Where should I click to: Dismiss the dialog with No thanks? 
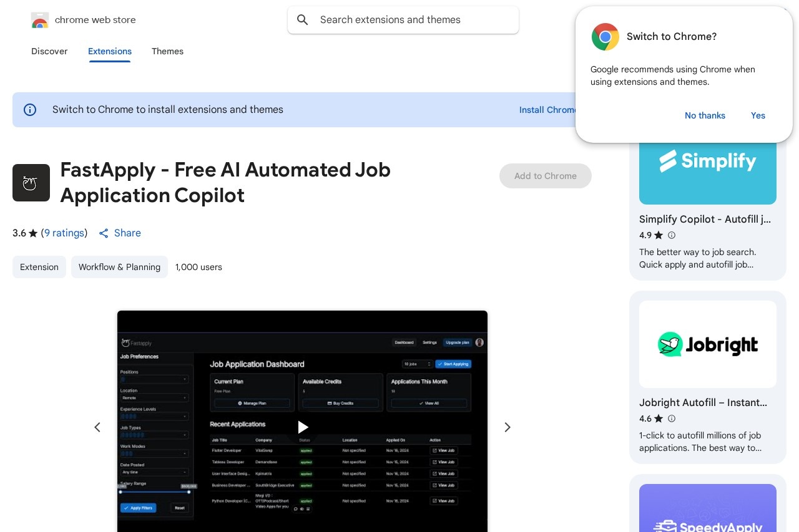click(x=705, y=115)
